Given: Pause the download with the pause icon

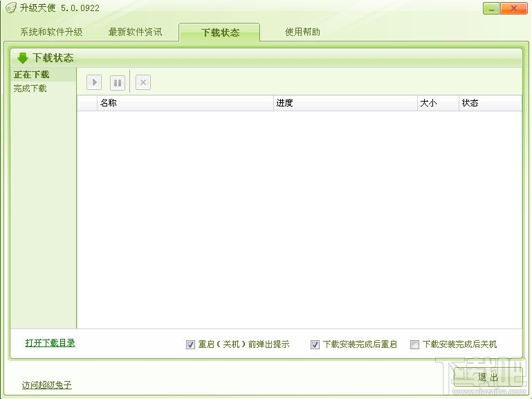Looking at the screenshot, I should pos(118,82).
